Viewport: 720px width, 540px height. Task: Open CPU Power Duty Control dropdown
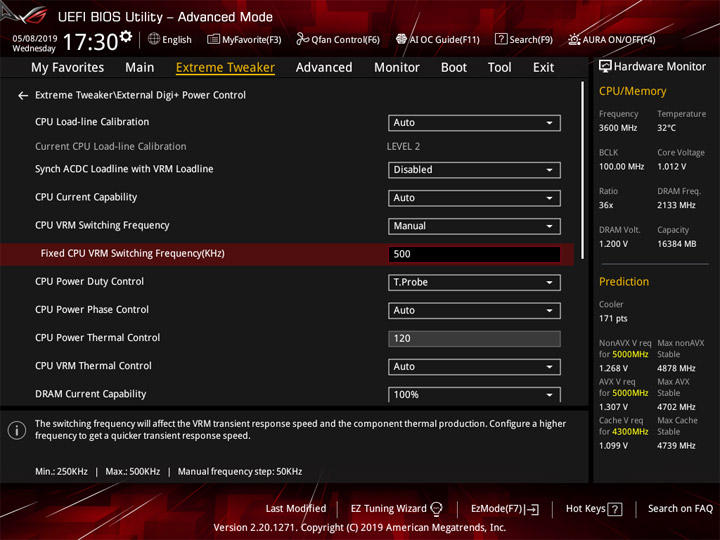tap(474, 282)
